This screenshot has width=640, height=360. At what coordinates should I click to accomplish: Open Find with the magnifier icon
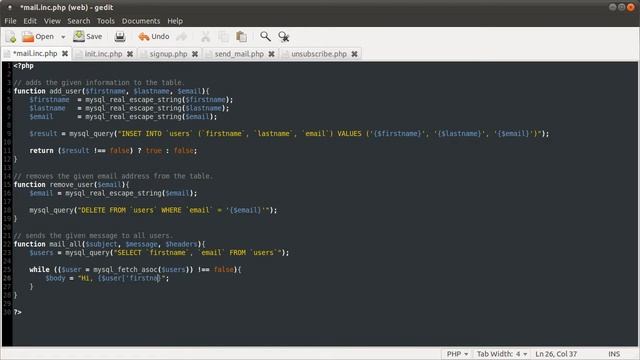[265, 37]
